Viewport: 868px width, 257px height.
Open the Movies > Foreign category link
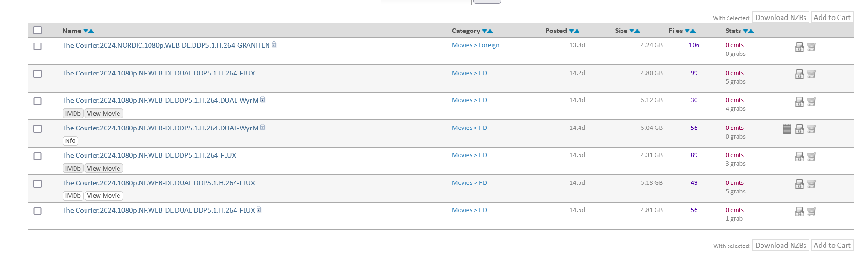[475, 45]
